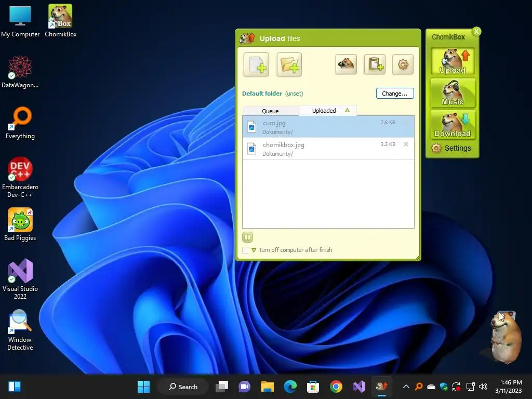
Task: Click the network icon in the system tray
Action: pos(470,387)
